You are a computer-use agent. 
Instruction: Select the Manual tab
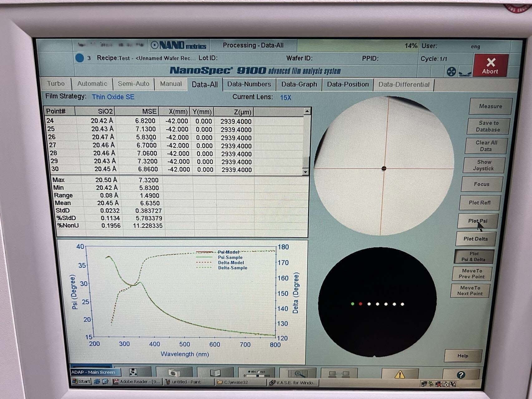(x=171, y=84)
